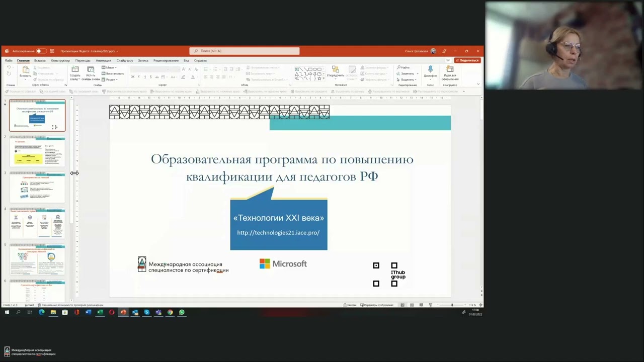644x362 pixels.
Task: Click the clear formatting icon
Action: coord(196,69)
